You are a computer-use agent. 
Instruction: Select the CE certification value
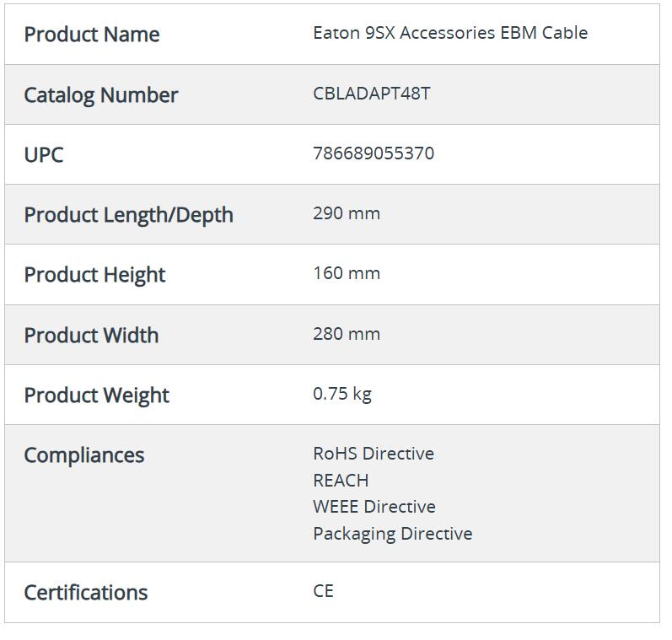(x=323, y=591)
